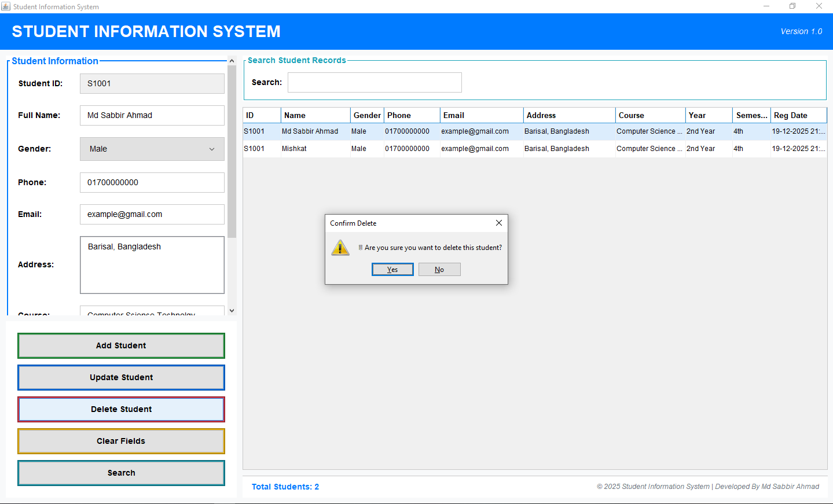Click the Email input field
Screen dimensions: 833x504
tap(152, 215)
